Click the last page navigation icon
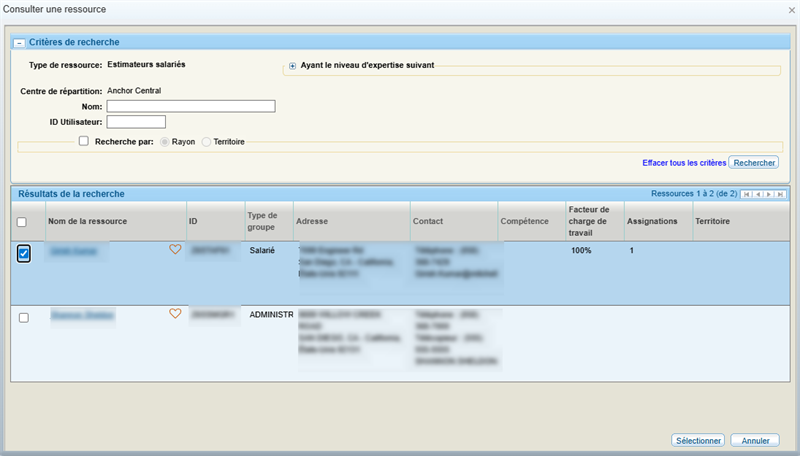This screenshot has width=800, height=456. click(x=780, y=194)
